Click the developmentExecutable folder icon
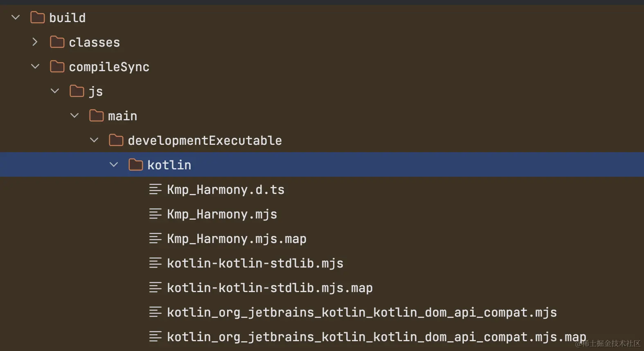 [116, 140]
